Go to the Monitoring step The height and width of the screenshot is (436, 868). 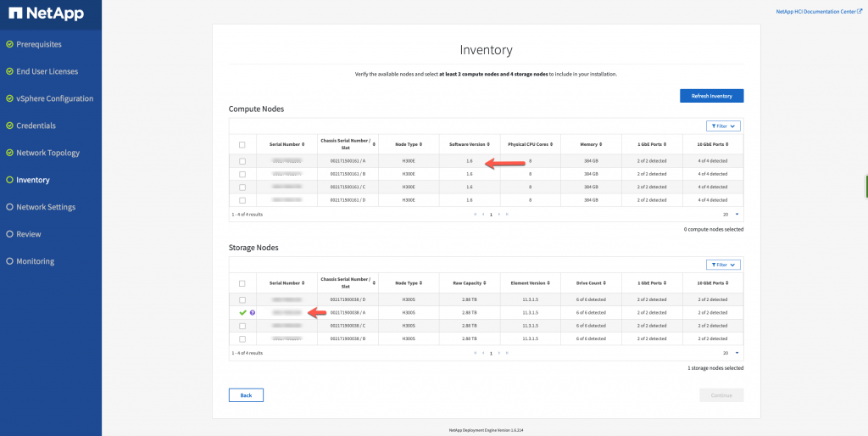coord(36,261)
